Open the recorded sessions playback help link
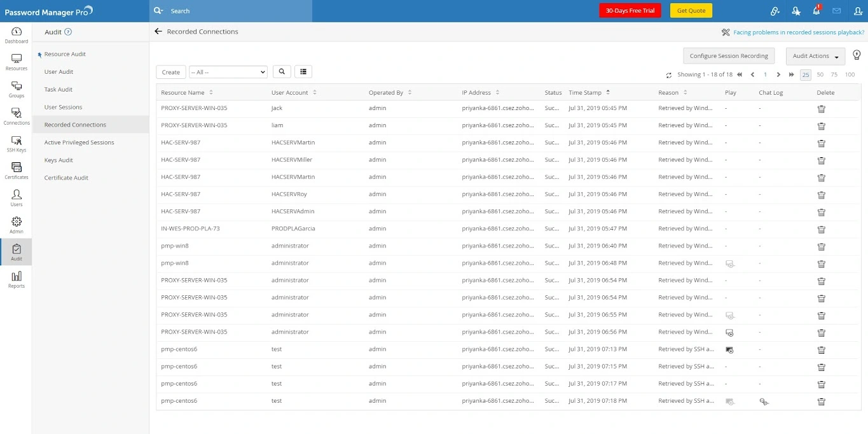This screenshot has height=434, width=868. point(798,32)
